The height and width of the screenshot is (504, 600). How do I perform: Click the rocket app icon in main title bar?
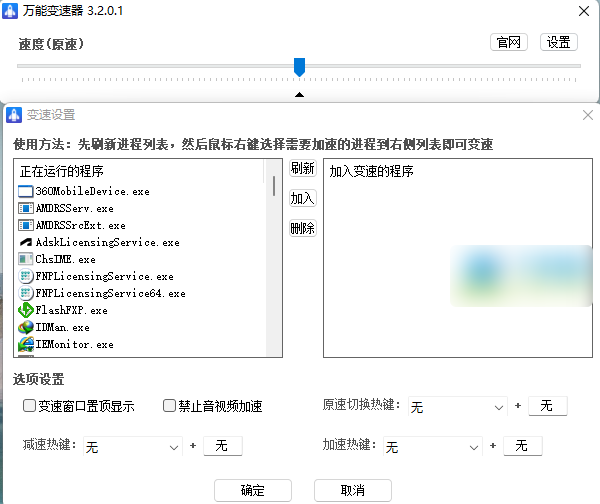click(10, 11)
